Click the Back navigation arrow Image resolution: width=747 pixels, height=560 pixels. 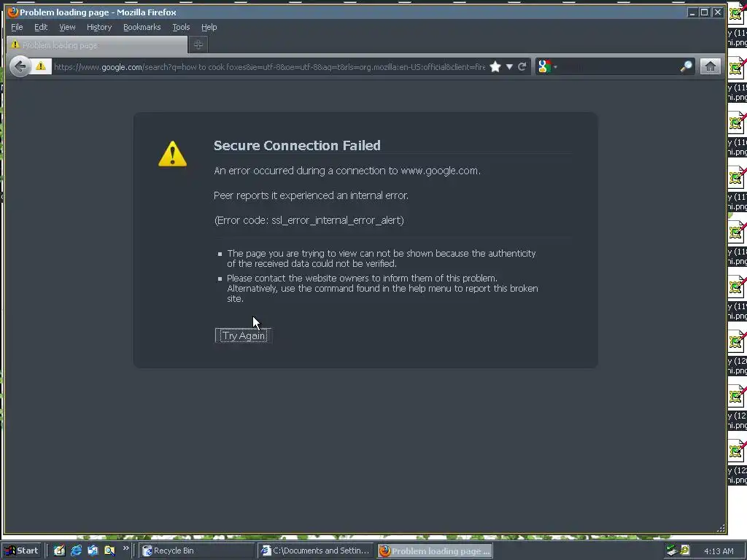(x=20, y=66)
